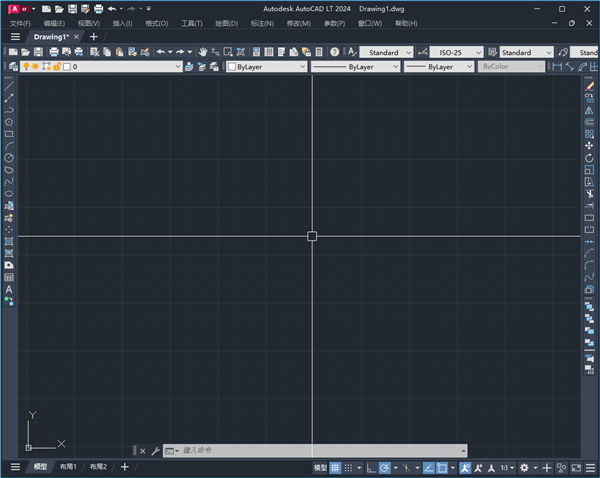Select the Move tool in right toolbar

tap(590, 146)
